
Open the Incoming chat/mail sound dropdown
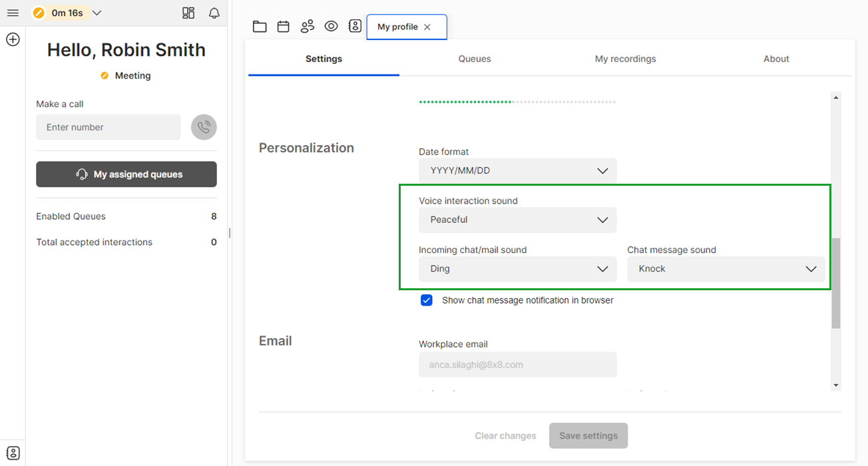coord(518,269)
